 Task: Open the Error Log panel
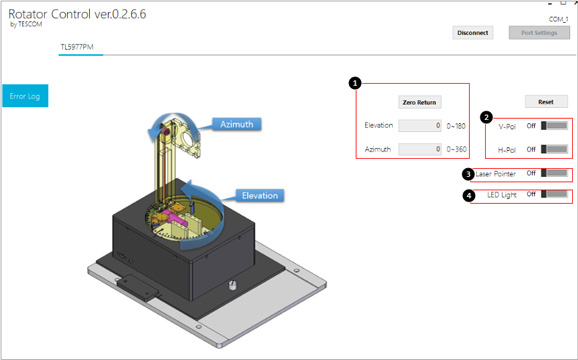pyautogui.click(x=25, y=96)
